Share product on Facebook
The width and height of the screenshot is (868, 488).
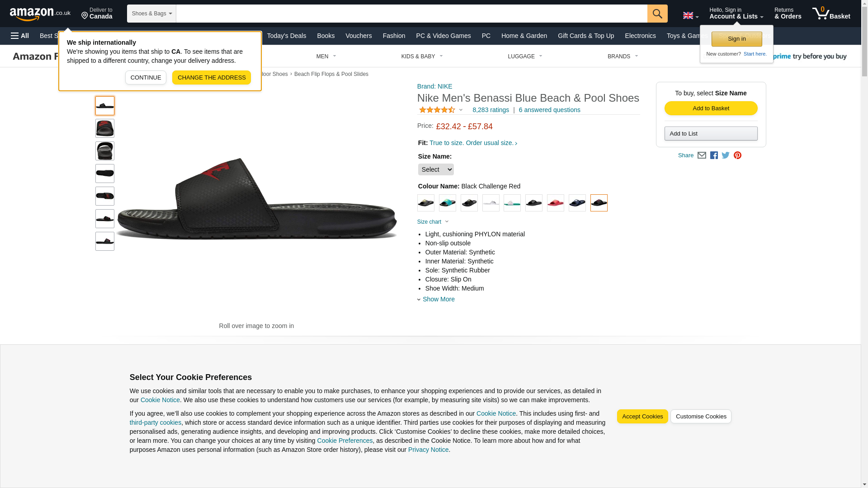(714, 155)
